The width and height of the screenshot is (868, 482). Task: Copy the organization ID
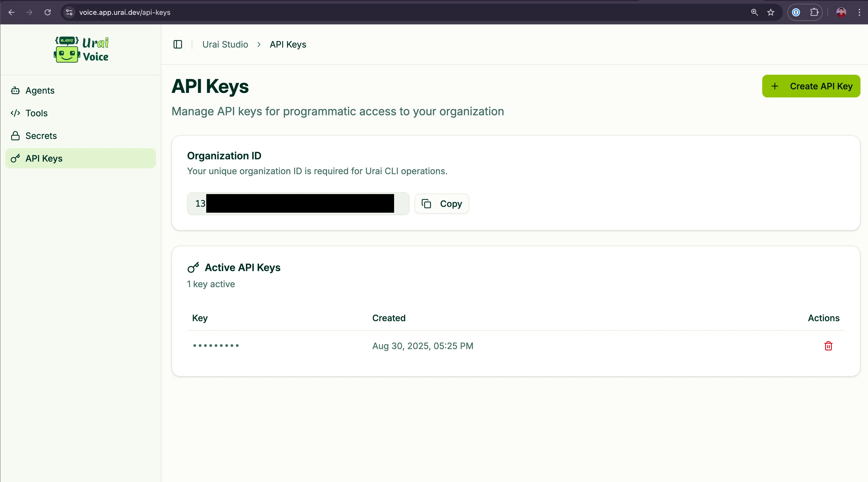(441, 203)
